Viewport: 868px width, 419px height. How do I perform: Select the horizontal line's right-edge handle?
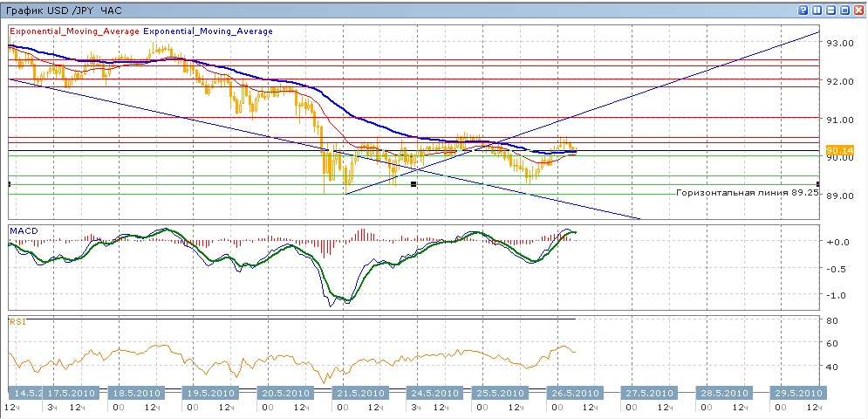(817, 183)
